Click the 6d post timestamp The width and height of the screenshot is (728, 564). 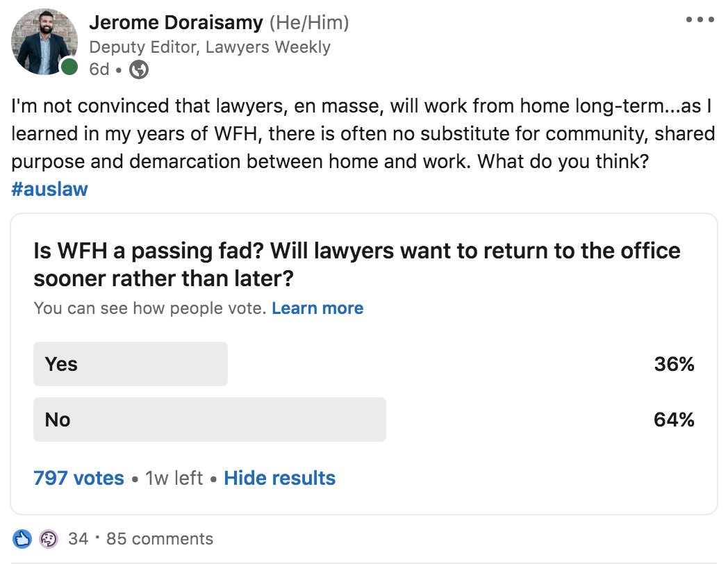click(99, 69)
